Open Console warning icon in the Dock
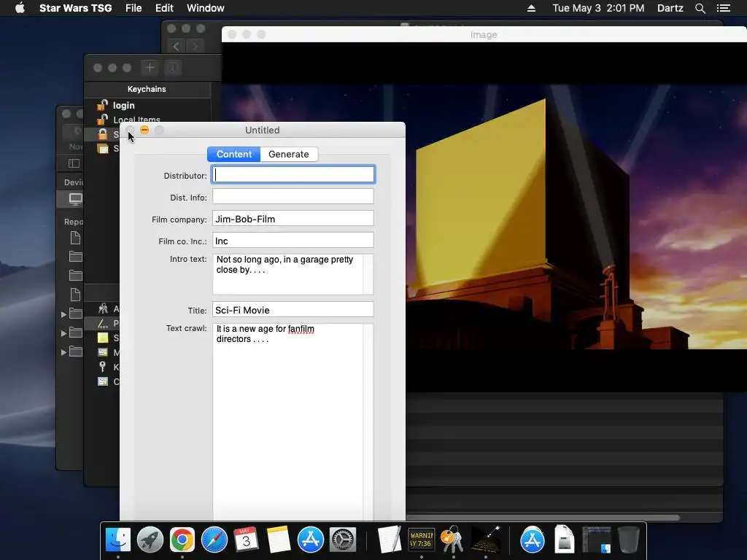Screen dimensions: 747x560 [x=422, y=540]
